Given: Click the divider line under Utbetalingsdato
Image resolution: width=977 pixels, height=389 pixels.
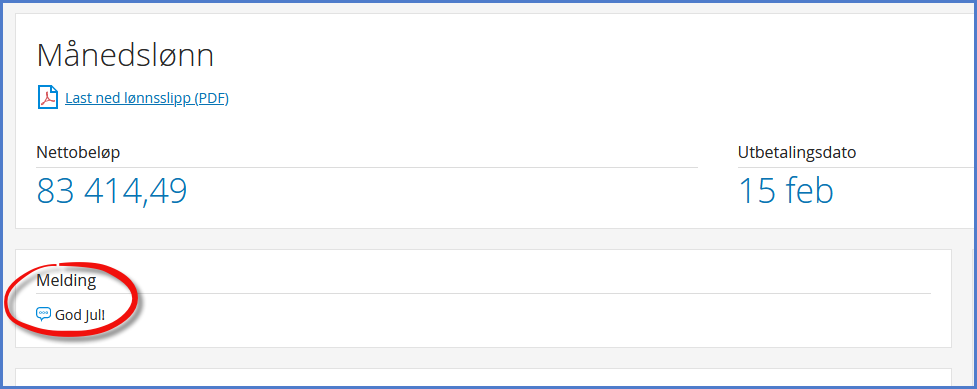Looking at the screenshot, I should click(x=857, y=167).
